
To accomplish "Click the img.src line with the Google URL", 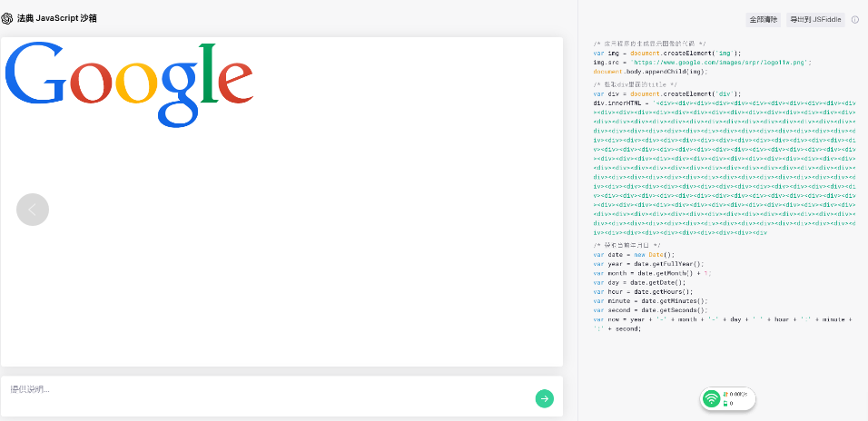I will pos(703,63).
